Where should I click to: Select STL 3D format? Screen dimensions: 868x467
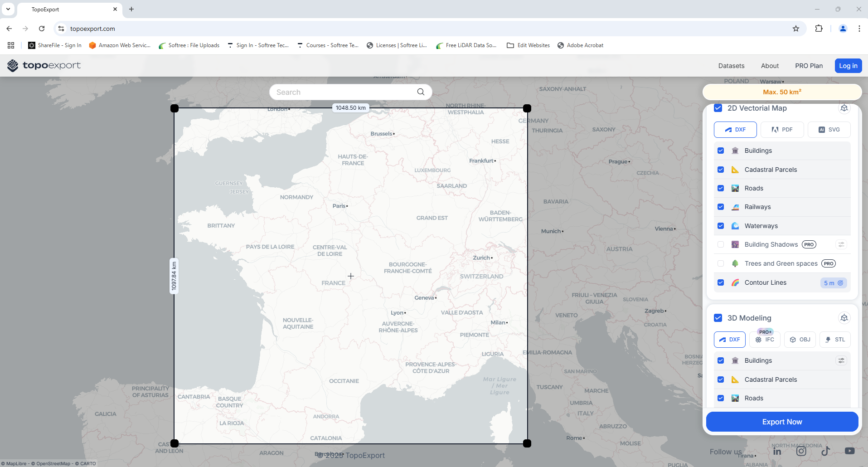point(835,340)
